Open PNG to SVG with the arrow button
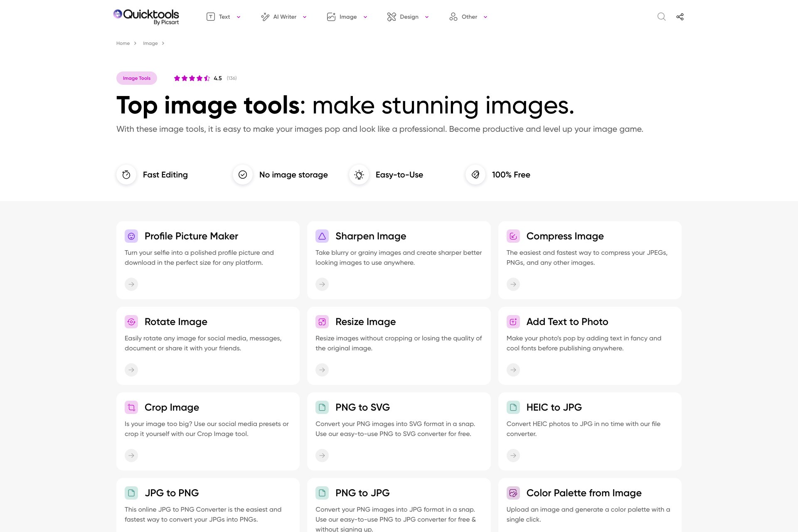The width and height of the screenshot is (798, 532). click(x=322, y=456)
